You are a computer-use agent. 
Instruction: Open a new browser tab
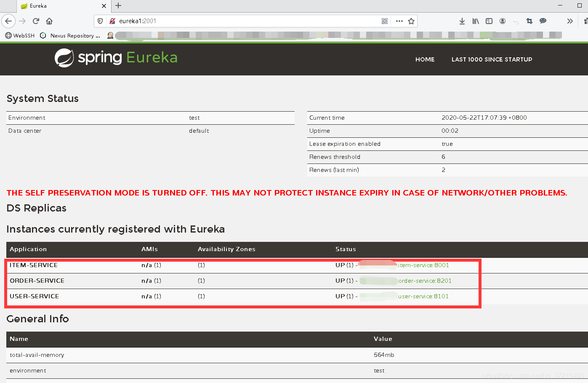(118, 5)
